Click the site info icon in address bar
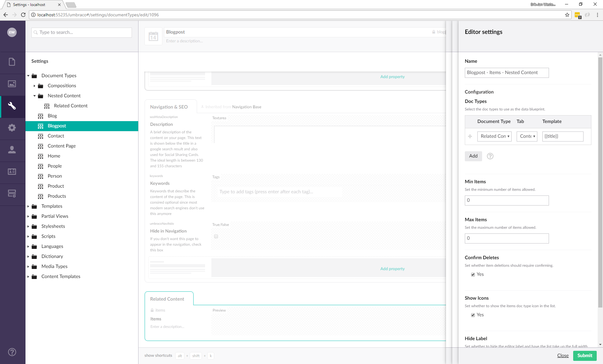Viewport: 603px width, 364px height. 33,15
